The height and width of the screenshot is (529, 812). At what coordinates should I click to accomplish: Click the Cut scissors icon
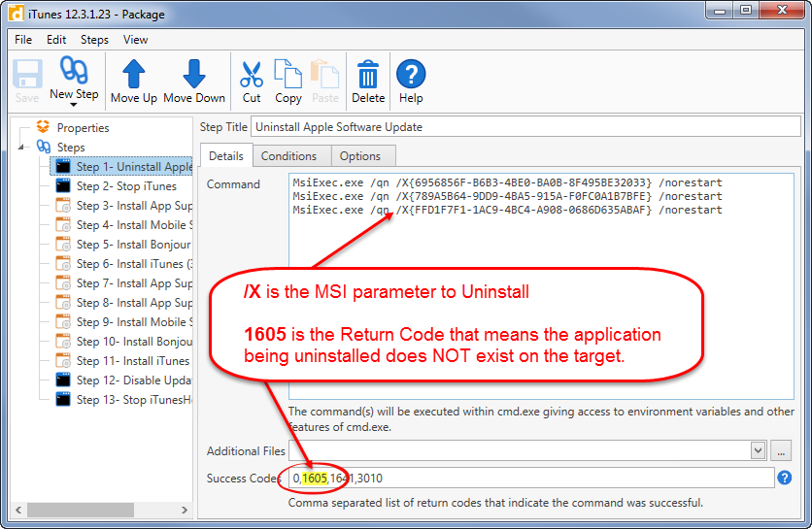click(252, 74)
